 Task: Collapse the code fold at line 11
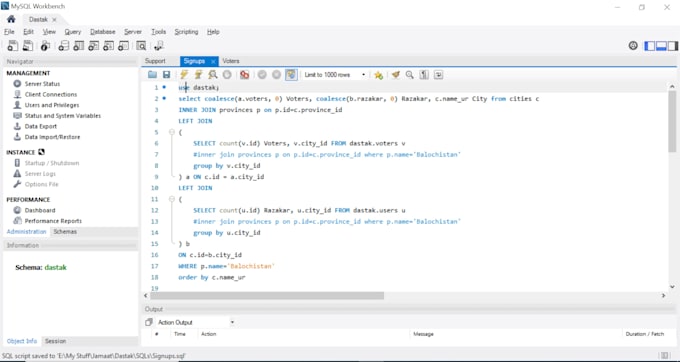tap(172, 199)
